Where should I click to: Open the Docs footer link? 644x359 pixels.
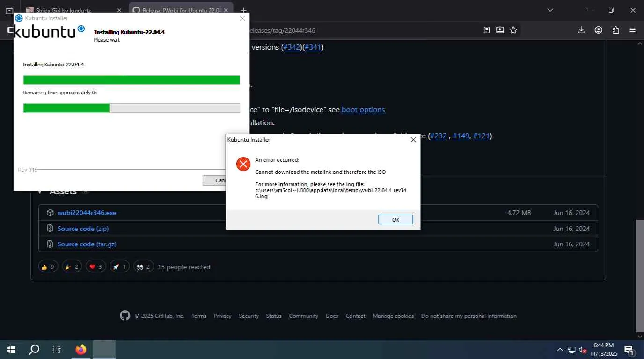(332, 316)
